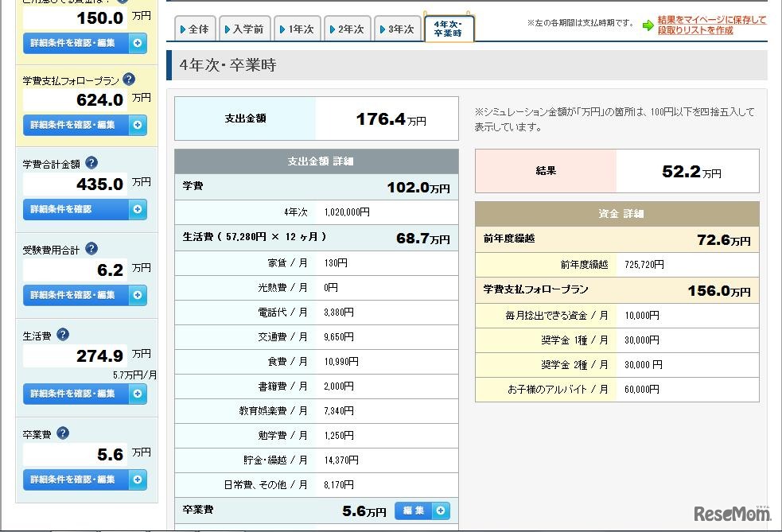Click question mark icon beside 生活費

(63, 335)
